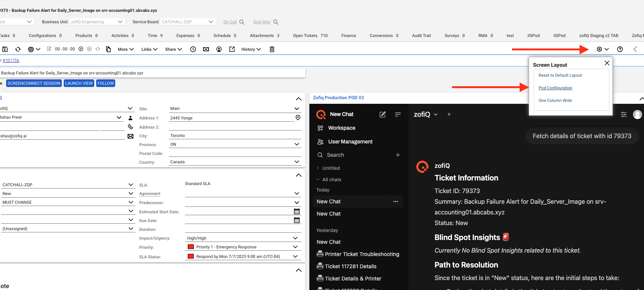Collapse side panel with the left chevron icon
The width and height of the screenshot is (644, 290).
point(635,49)
